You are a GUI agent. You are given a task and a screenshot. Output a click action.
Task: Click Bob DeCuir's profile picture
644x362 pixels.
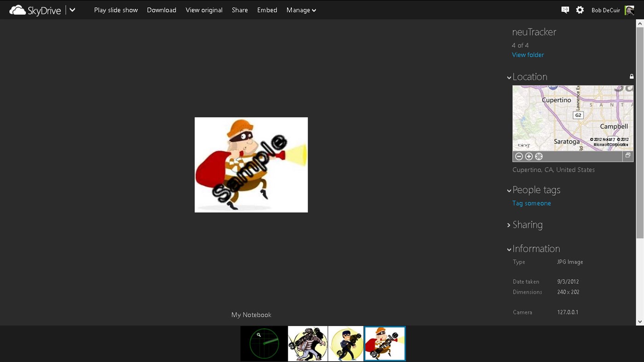pyautogui.click(x=629, y=10)
